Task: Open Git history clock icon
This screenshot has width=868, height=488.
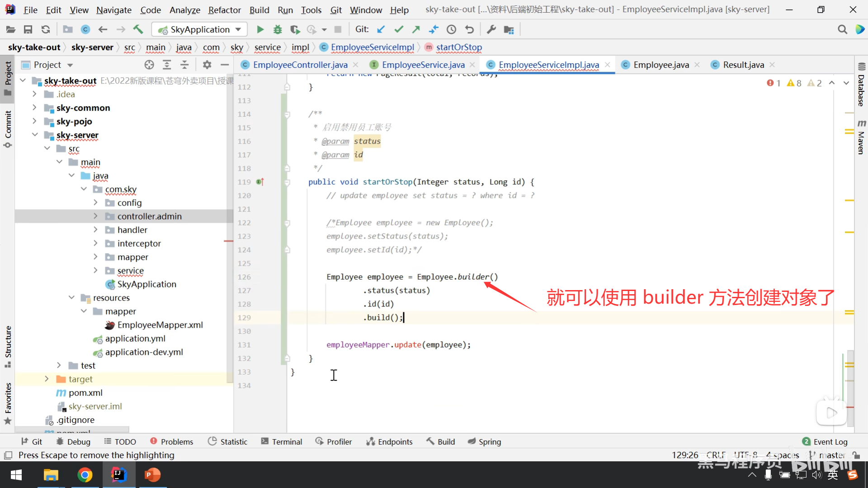Action: [x=451, y=29]
